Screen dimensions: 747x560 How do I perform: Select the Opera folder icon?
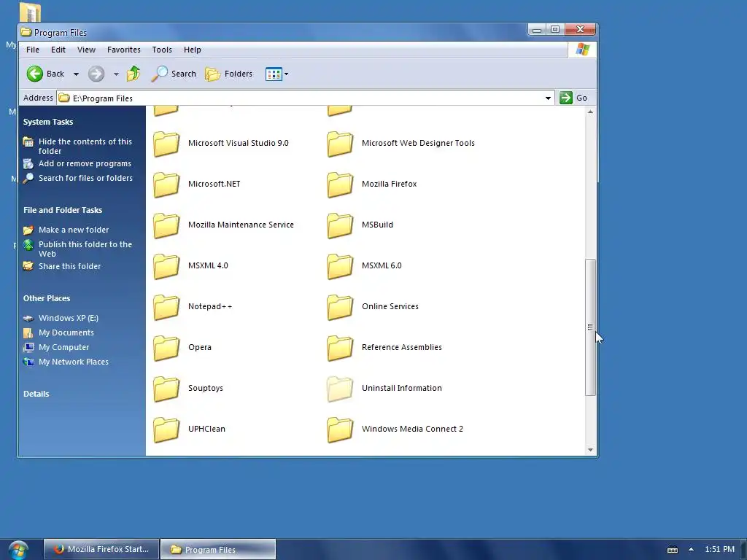click(x=166, y=348)
